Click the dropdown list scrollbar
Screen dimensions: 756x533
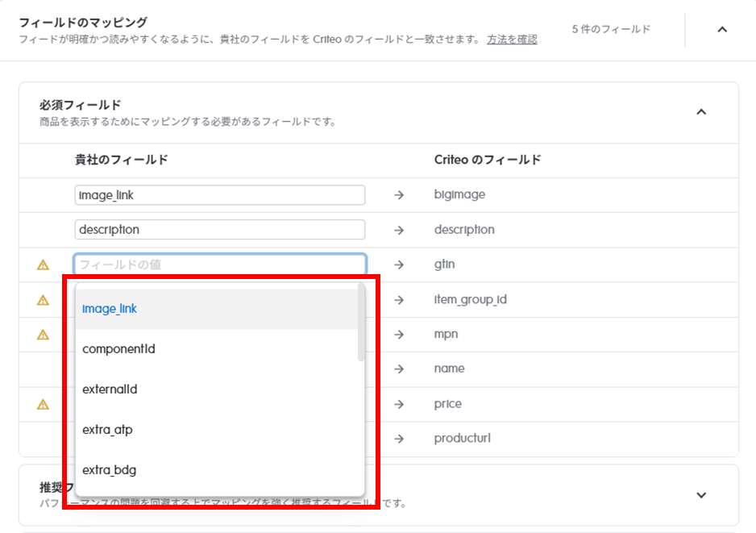coord(361,324)
